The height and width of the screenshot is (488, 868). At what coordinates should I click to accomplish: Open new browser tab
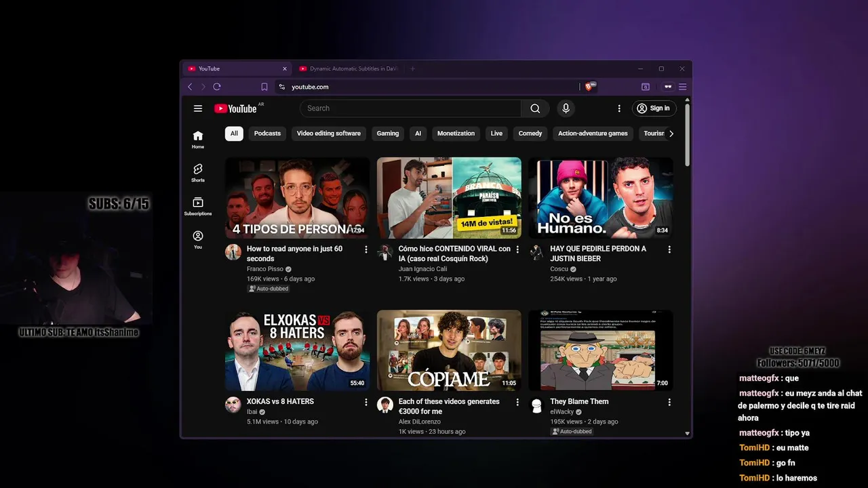412,68
